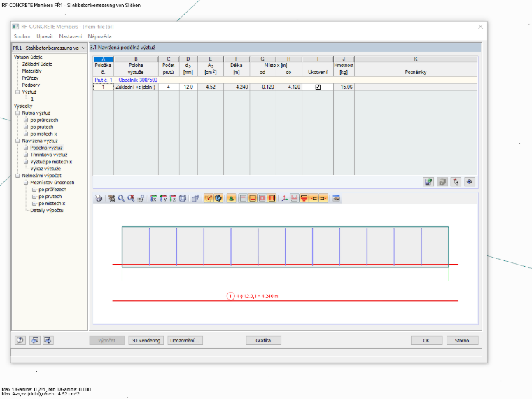Go to next table window icon

48,340
